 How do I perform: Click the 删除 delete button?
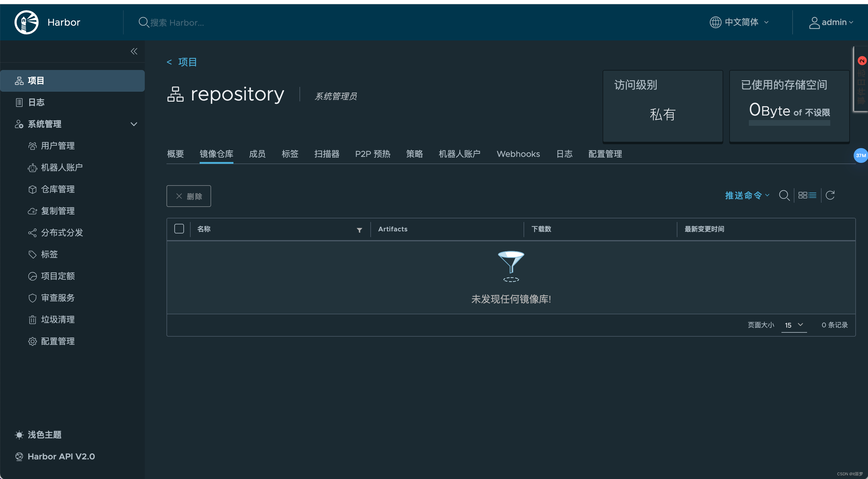click(188, 196)
